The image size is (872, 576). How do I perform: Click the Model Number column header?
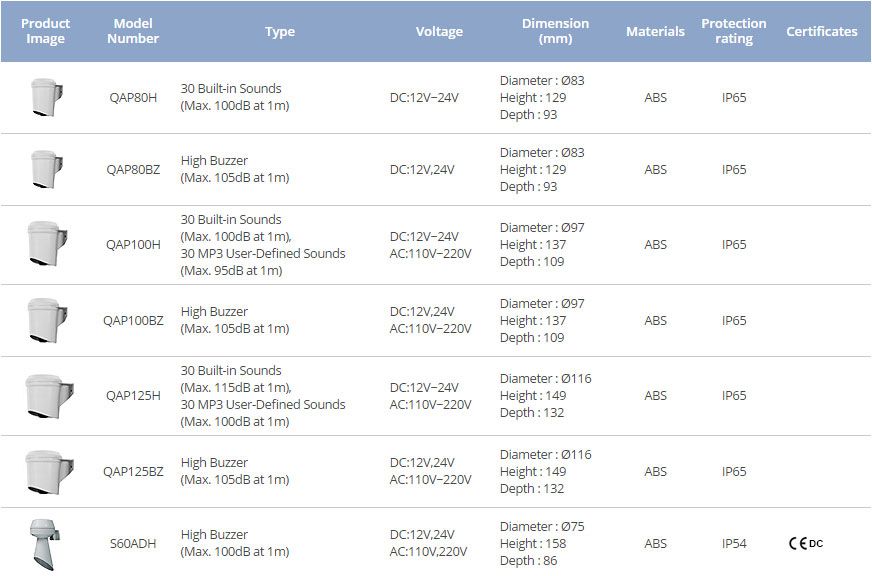click(133, 31)
